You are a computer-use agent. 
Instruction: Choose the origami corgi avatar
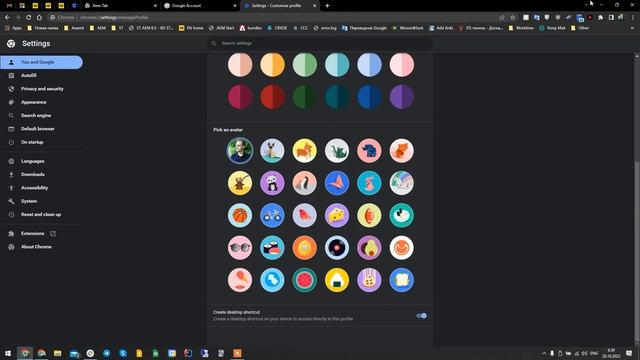pos(304,151)
